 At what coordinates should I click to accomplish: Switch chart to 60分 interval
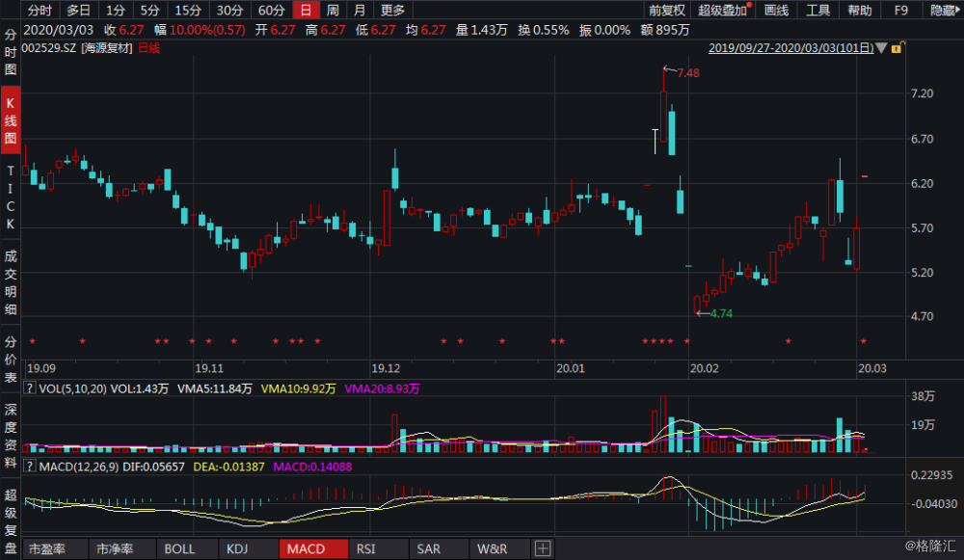[x=271, y=10]
